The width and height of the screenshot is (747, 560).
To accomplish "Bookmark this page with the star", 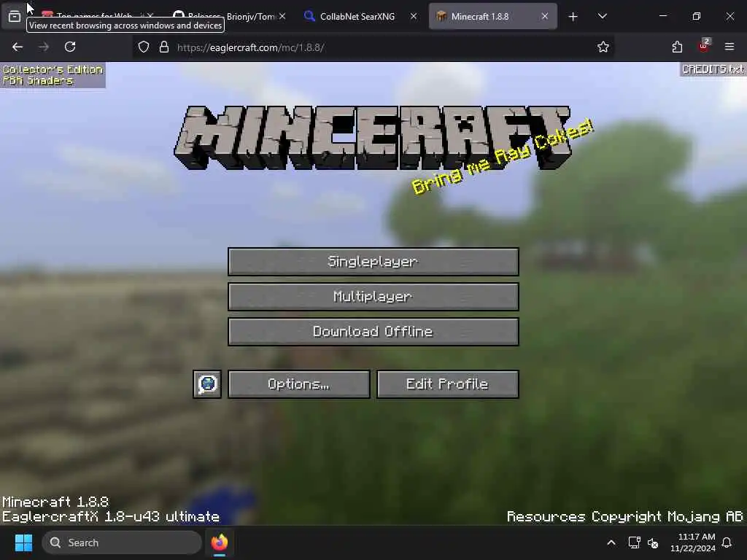I will [x=603, y=47].
